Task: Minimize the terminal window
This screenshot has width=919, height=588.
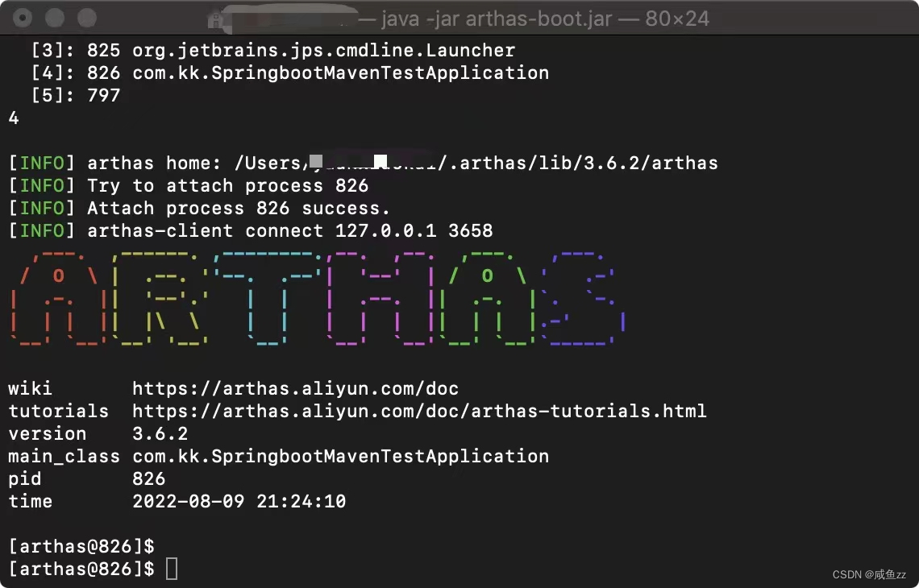Action: [55, 18]
